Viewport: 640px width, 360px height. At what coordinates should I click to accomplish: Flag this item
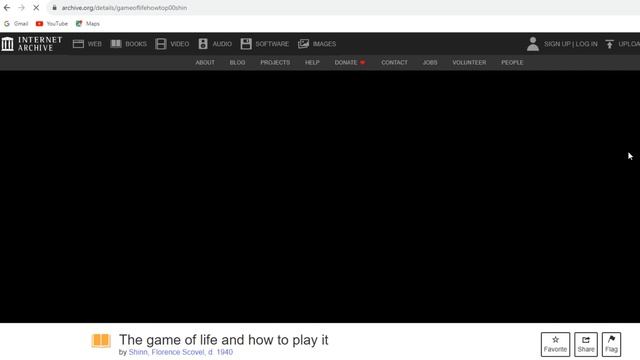[x=611, y=344]
